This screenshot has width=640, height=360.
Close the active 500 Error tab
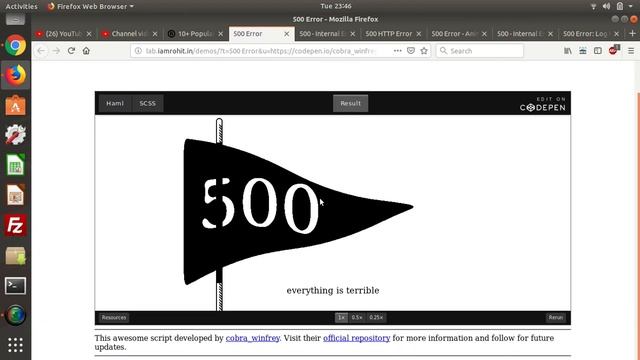coord(287,34)
